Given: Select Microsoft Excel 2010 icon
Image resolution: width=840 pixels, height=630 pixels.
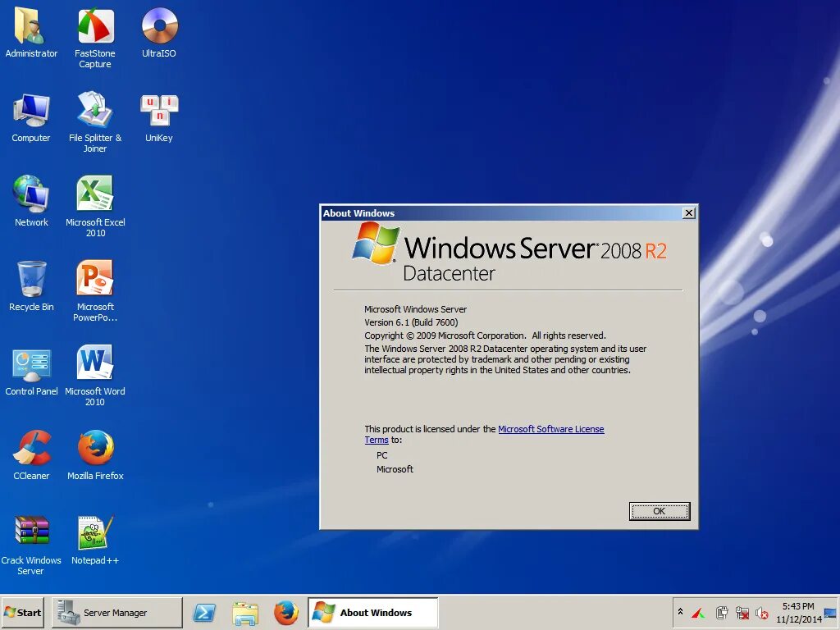Looking at the screenshot, I should coord(95,206).
